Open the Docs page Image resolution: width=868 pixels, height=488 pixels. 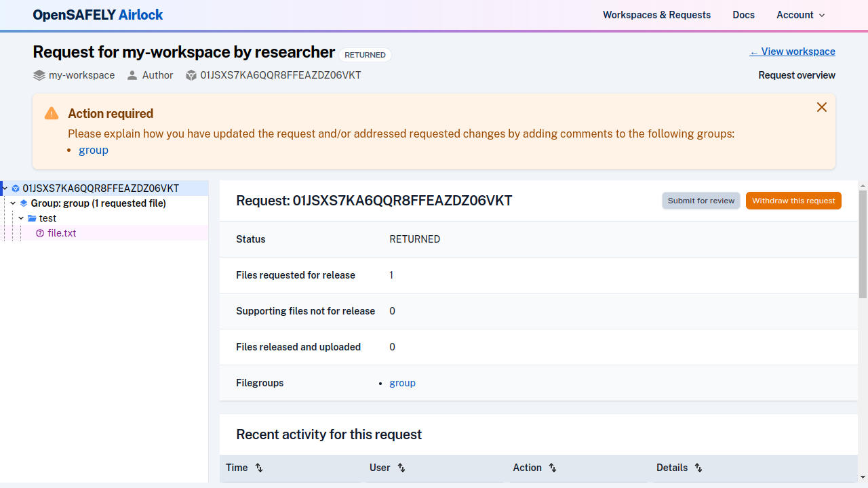(x=743, y=15)
